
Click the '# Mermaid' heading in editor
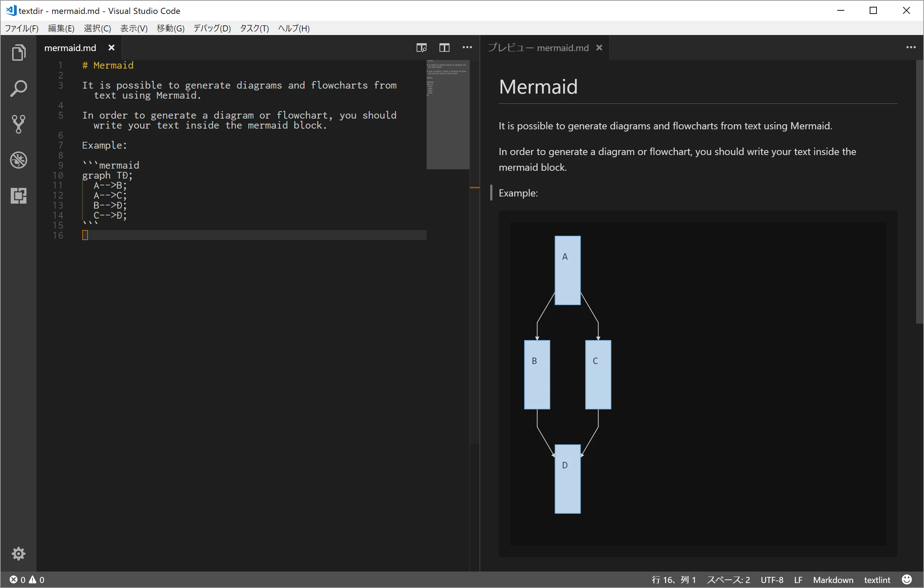pos(108,65)
